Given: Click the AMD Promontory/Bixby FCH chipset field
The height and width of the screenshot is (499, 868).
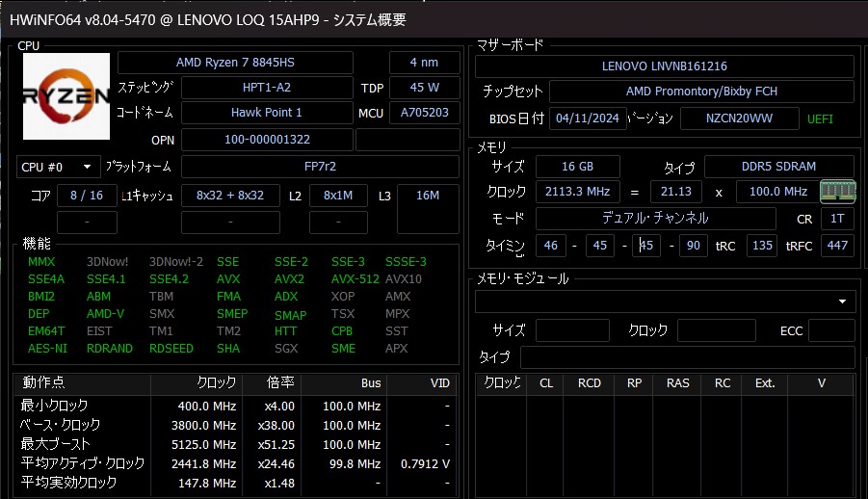Looking at the screenshot, I should 701,92.
